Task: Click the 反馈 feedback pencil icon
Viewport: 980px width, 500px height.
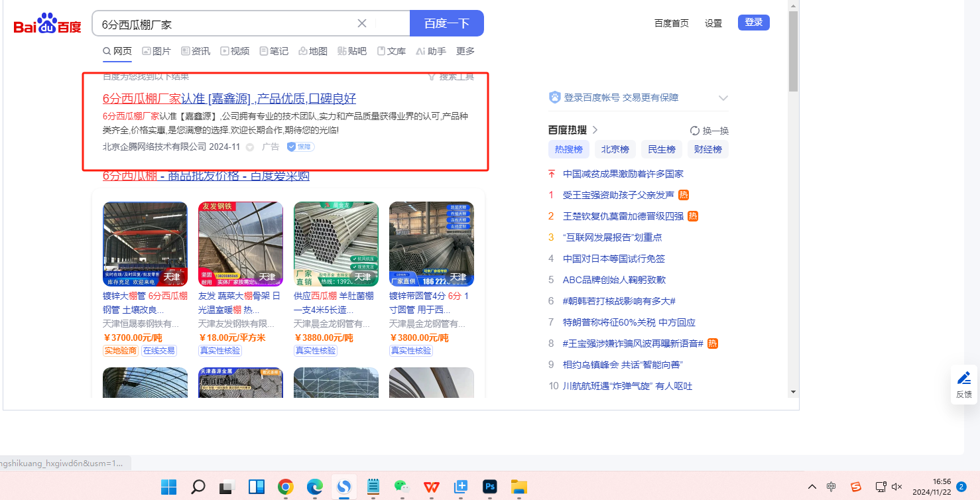Action: (x=963, y=379)
